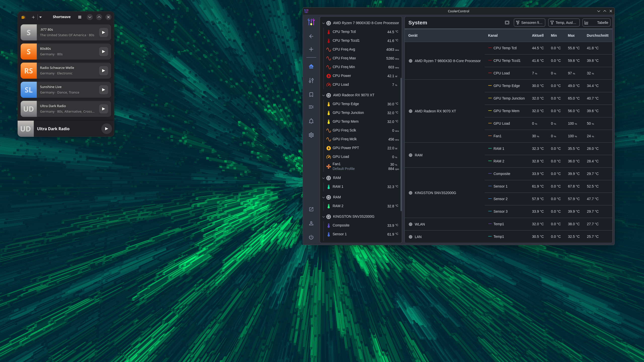Collapse the KINGSTON SNV3S2000G tree node

[324, 217]
